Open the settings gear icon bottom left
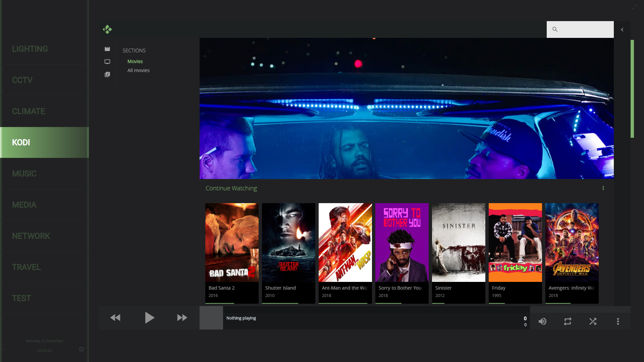Viewport: 644px width, 362px height. (82, 349)
